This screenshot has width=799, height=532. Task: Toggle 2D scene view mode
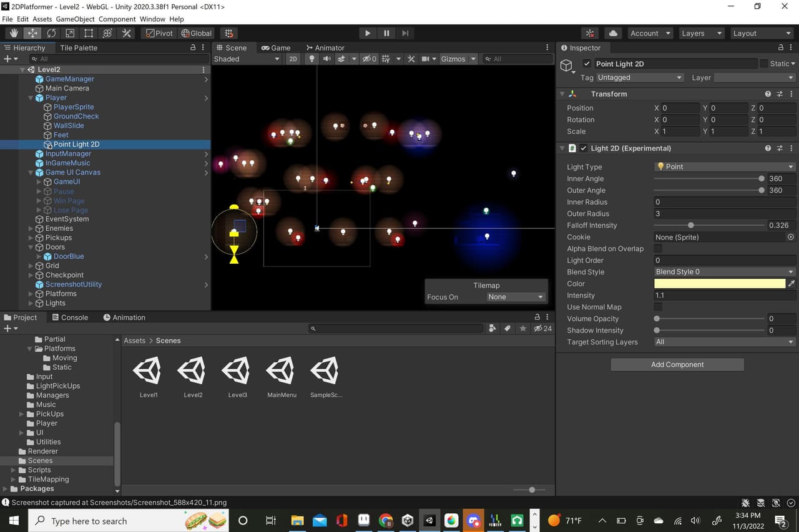(293, 59)
